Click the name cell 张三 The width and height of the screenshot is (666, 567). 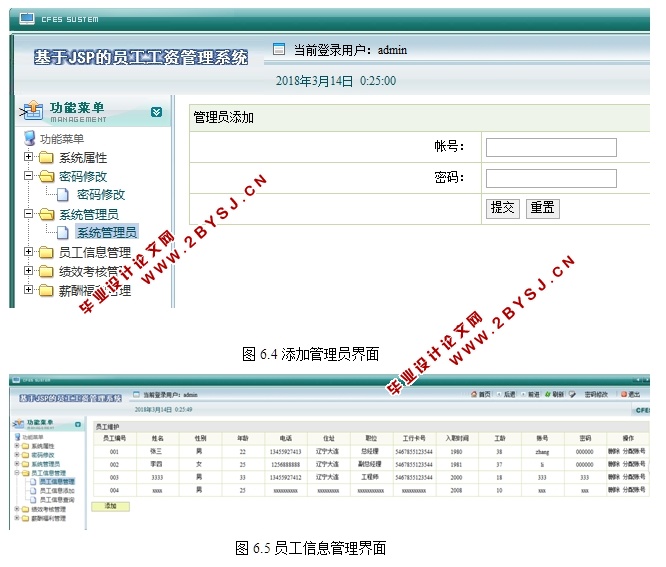[156, 451]
